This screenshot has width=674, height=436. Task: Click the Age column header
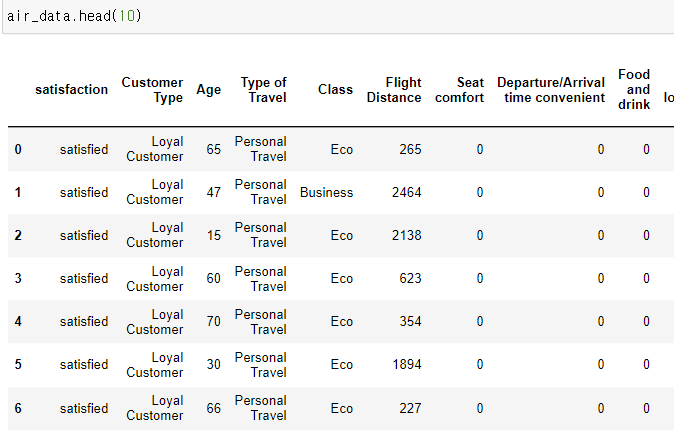(x=209, y=89)
